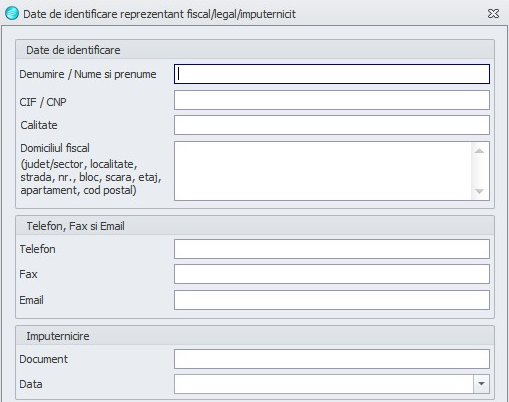This screenshot has height=402, width=509.
Task: Click the Domiciliul fiscal scrollbar track
Action: click(480, 171)
